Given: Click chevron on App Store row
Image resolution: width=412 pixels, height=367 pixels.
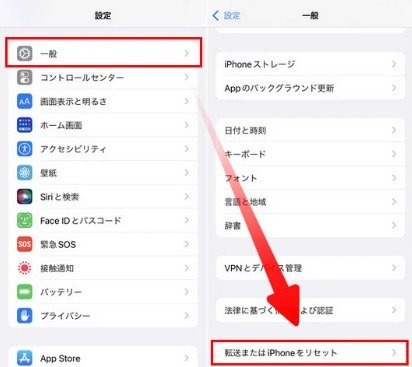Looking at the screenshot, I should [187, 358].
